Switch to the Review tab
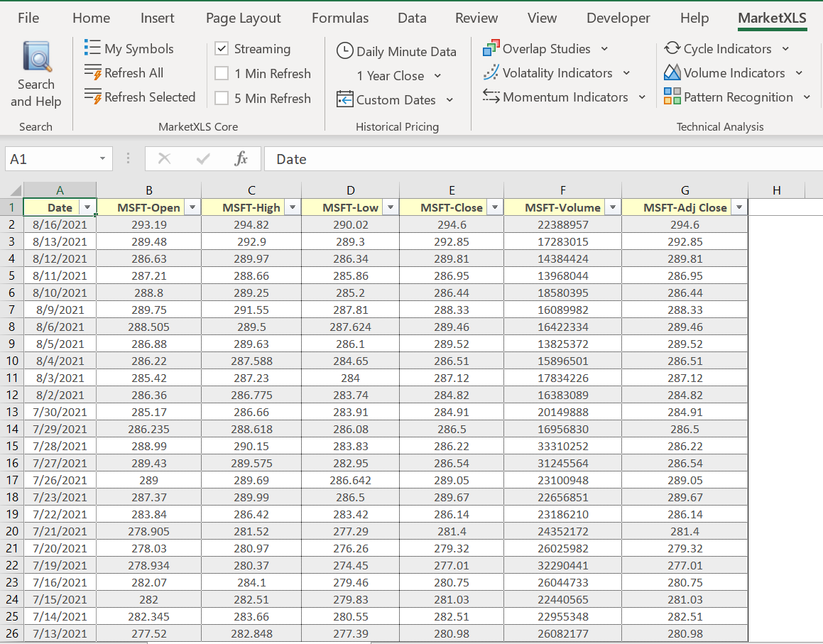 [476, 18]
